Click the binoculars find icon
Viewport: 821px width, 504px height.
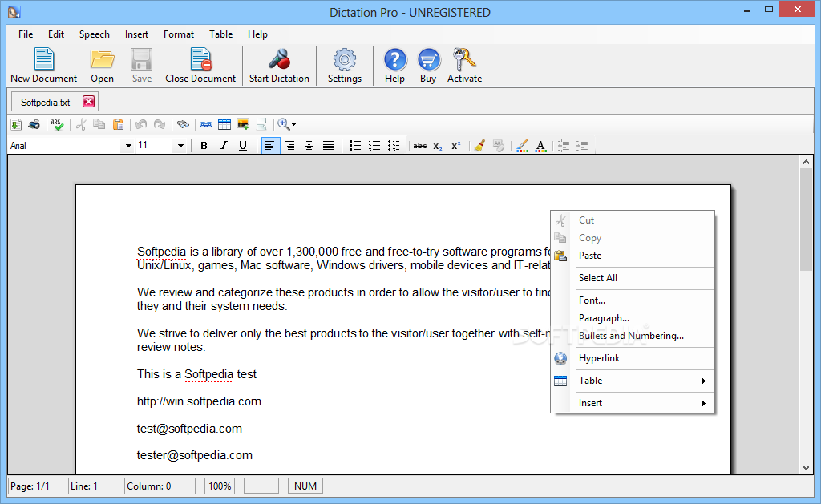[183, 124]
